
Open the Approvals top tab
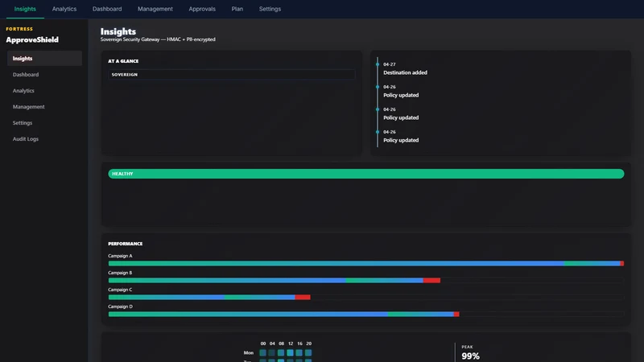[x=202, y=9]
